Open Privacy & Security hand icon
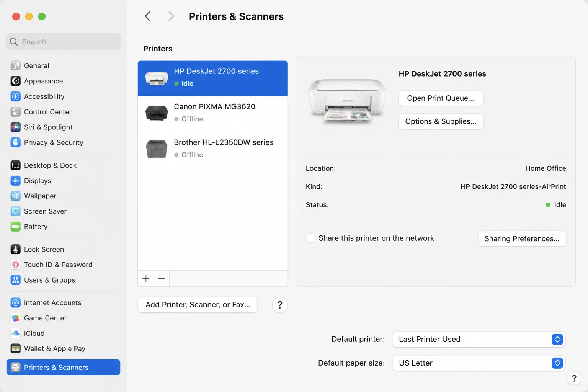 pos(15,142)
